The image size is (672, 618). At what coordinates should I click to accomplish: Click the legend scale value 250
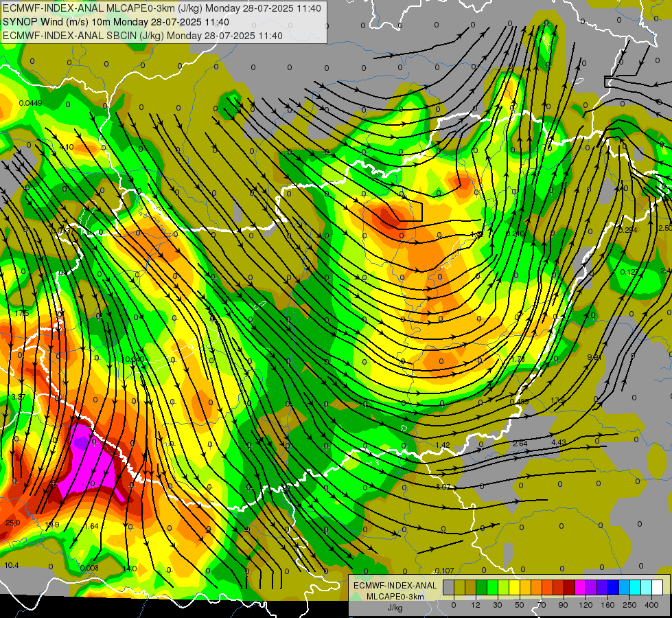click(629, 605)
